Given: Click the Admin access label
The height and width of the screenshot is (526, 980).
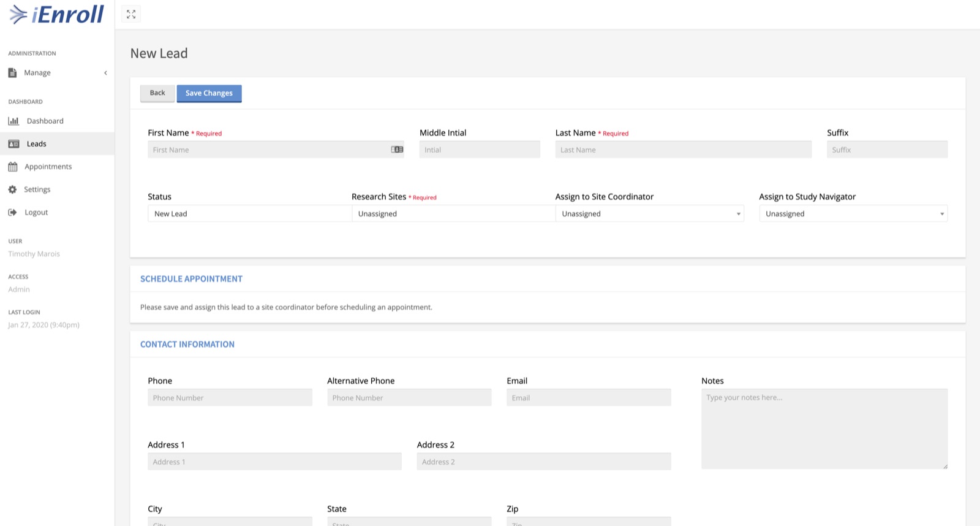Looking at the screenshot, I should click(x=19, y=289).
